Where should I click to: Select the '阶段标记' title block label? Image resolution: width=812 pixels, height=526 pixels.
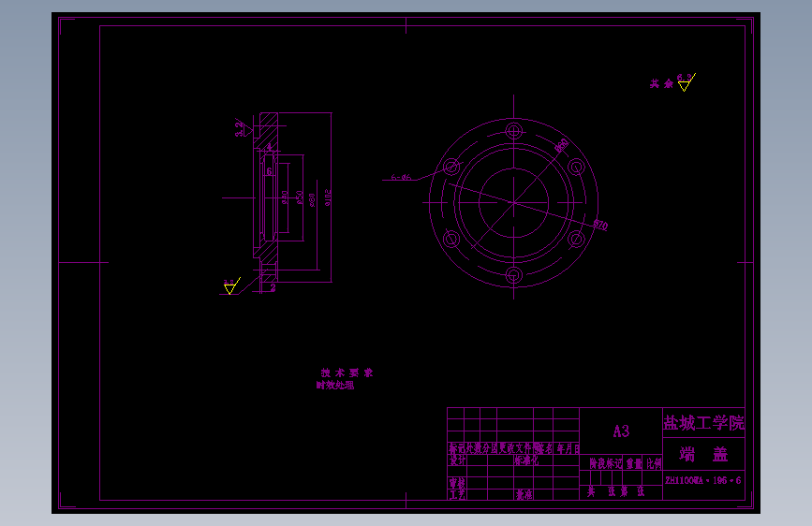pos(605,463)
